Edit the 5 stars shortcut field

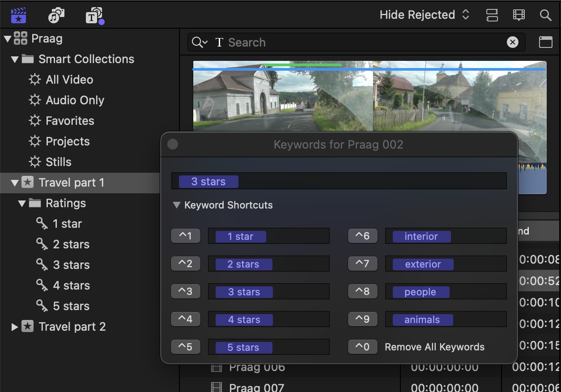(269, 347)
